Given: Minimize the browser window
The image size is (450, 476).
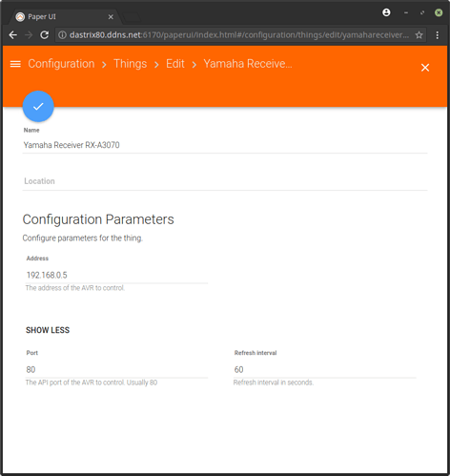Looking at the screenshot, I should pos(406,12).
